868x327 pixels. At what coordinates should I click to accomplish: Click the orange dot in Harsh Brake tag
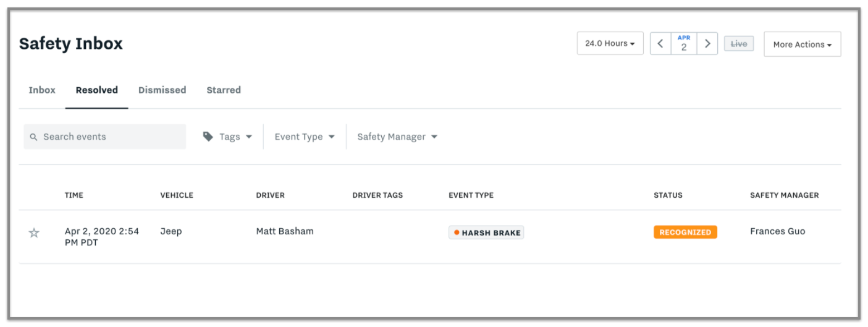coord(457,232)
